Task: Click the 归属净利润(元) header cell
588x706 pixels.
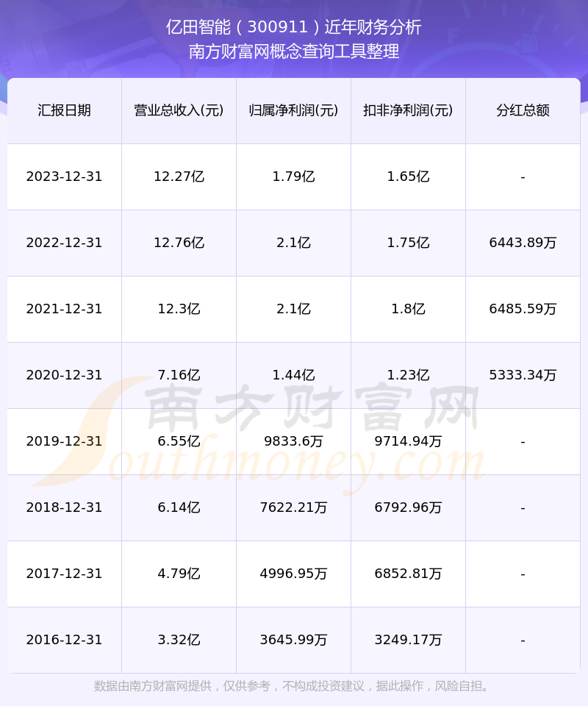Action: [x=294, y=110]
